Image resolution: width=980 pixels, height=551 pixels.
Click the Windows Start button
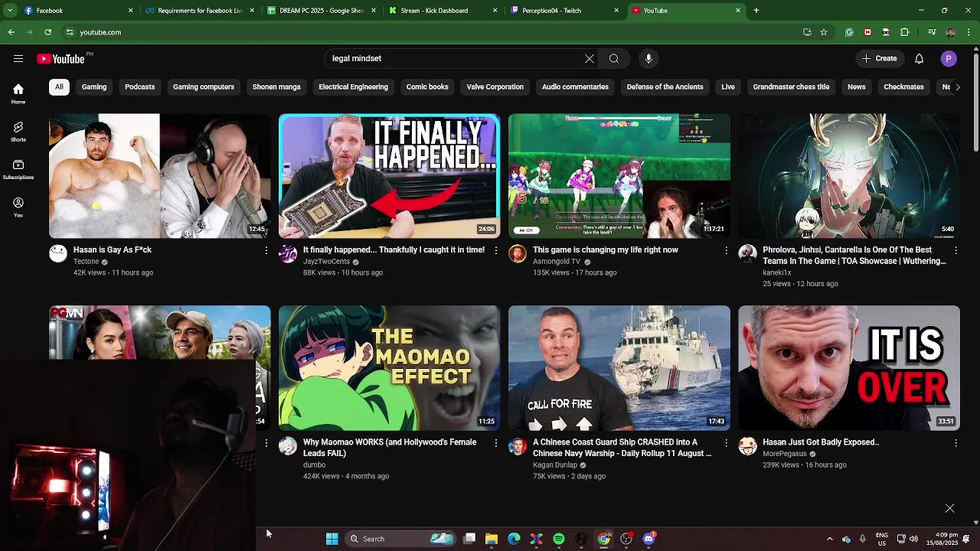click(332, 539)
